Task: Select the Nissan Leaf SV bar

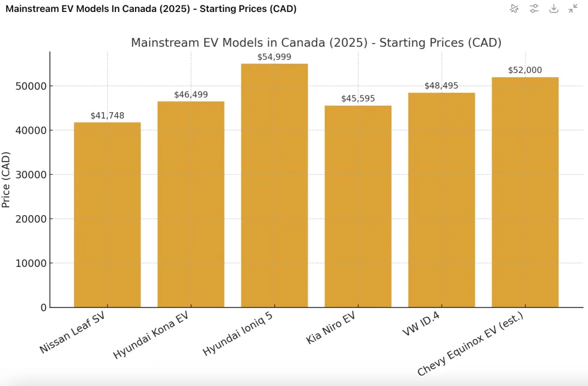Action: 107,215
